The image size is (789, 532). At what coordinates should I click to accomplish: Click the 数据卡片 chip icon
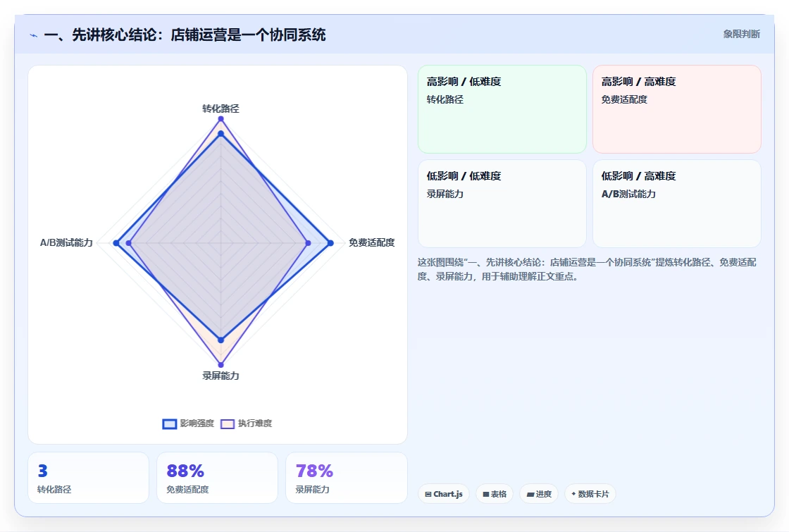coord(573,494)
